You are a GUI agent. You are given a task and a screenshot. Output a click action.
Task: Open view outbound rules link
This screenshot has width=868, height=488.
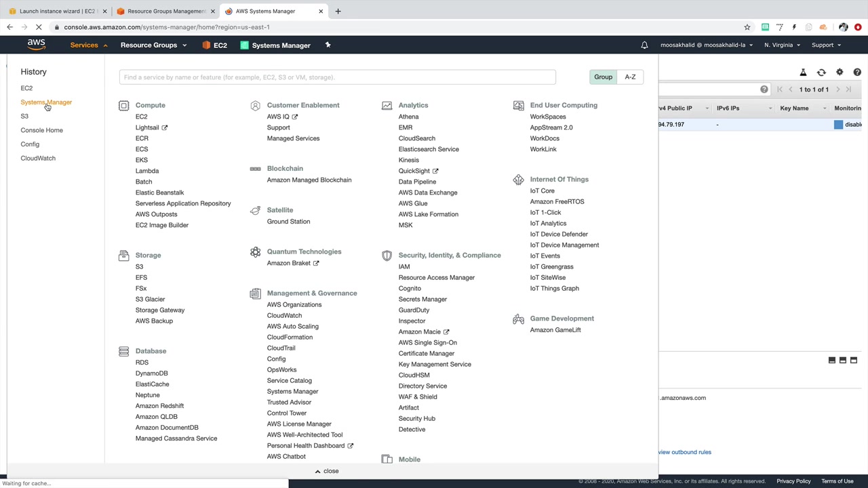pos(684,452)
